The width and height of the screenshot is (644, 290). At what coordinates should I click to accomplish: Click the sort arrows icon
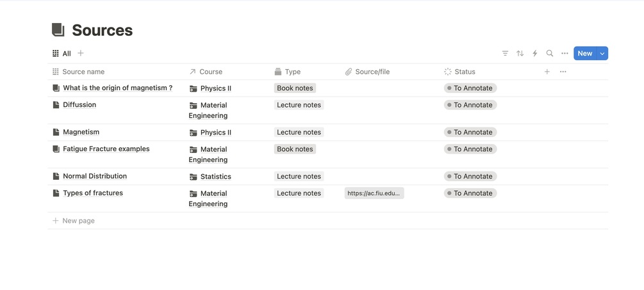click(520, 53)
